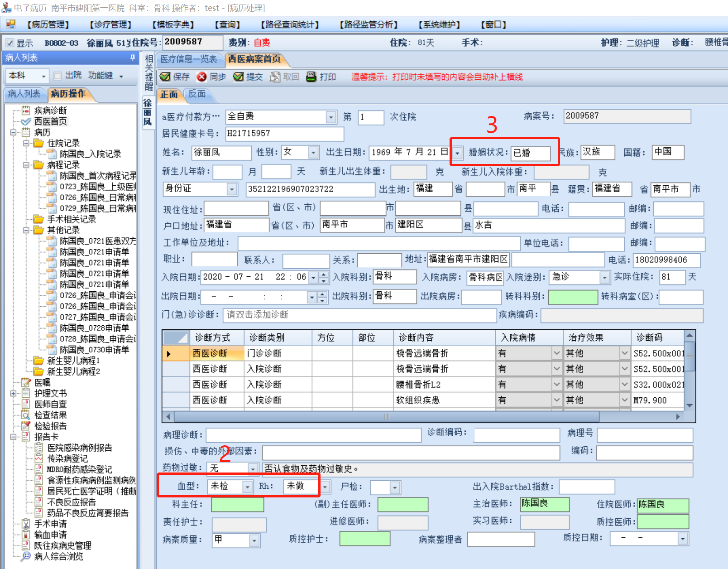Click the folder icon beside 其他记录
The height and width of the screenshot is (569, 728).
pyautogui.click(x=39, y=230)
